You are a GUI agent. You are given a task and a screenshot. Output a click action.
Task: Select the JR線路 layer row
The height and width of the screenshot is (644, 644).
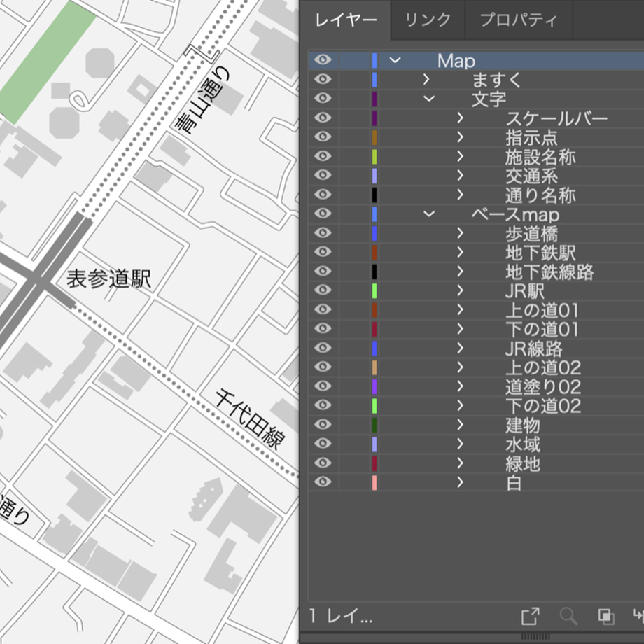(x=477, y=349)
